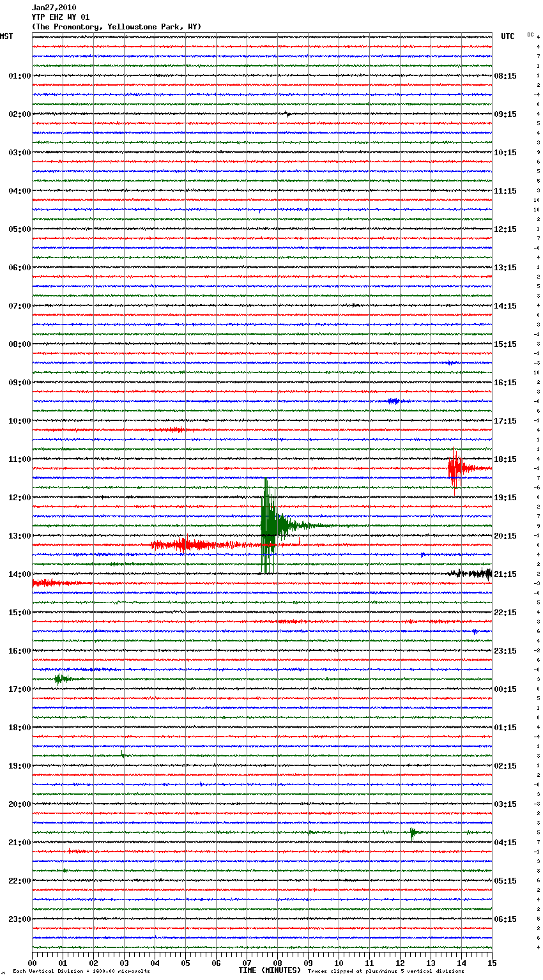Click the "05:00" MST time label
The width and height of the screenshot is (543, 980).
tap(19, 229)
